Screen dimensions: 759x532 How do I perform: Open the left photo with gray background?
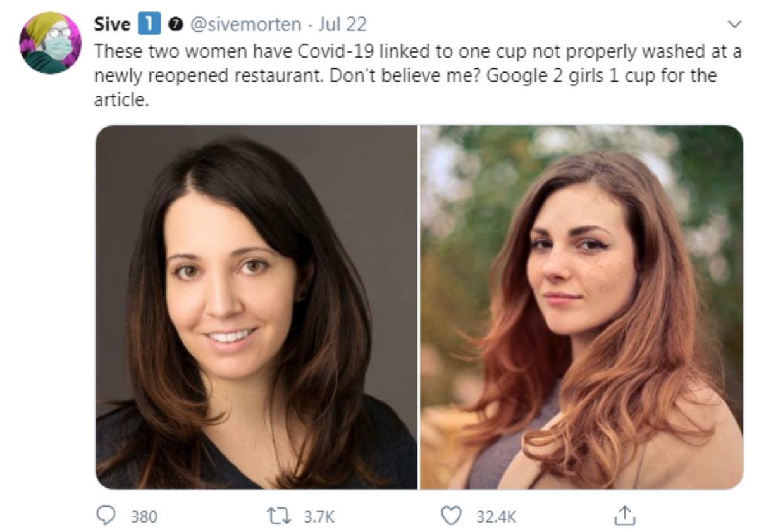pos(256,307)
